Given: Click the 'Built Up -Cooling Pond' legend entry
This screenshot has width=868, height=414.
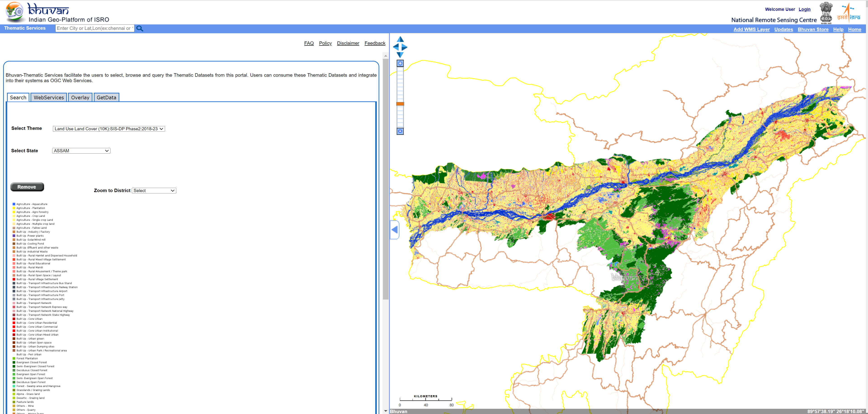Looking at the screenshot, I should pos(30,244).
